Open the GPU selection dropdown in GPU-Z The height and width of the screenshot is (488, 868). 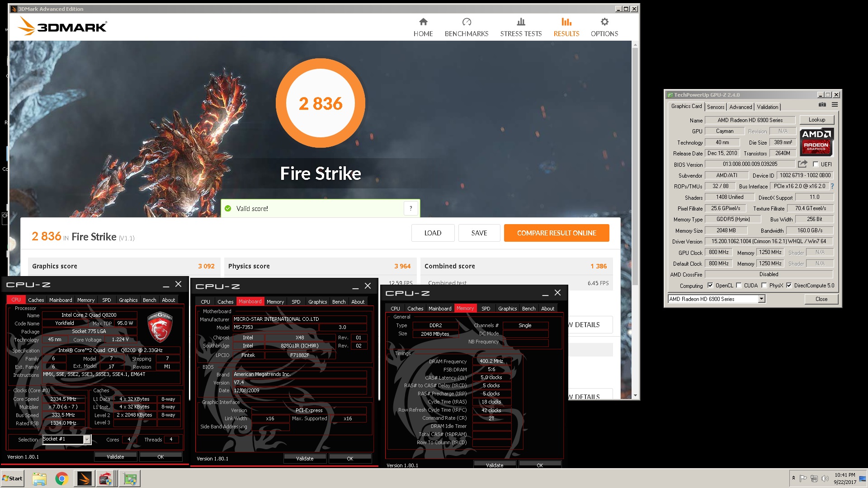pos(761,299)
